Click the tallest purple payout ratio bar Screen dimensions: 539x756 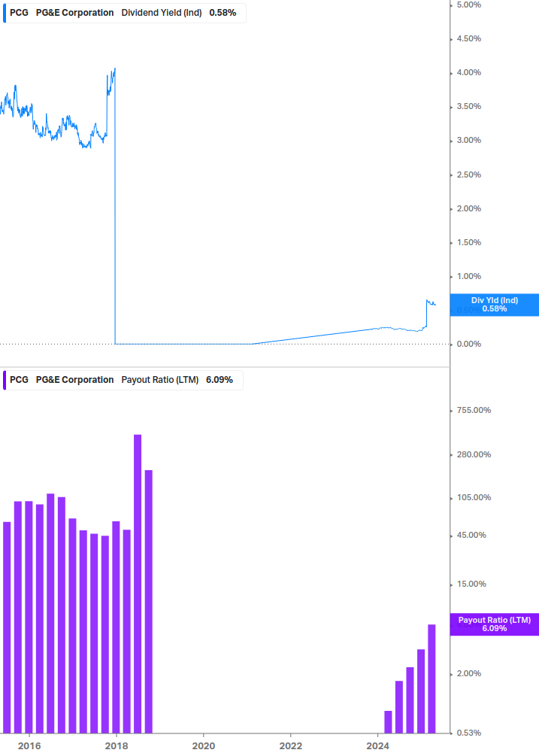point(138,584)
